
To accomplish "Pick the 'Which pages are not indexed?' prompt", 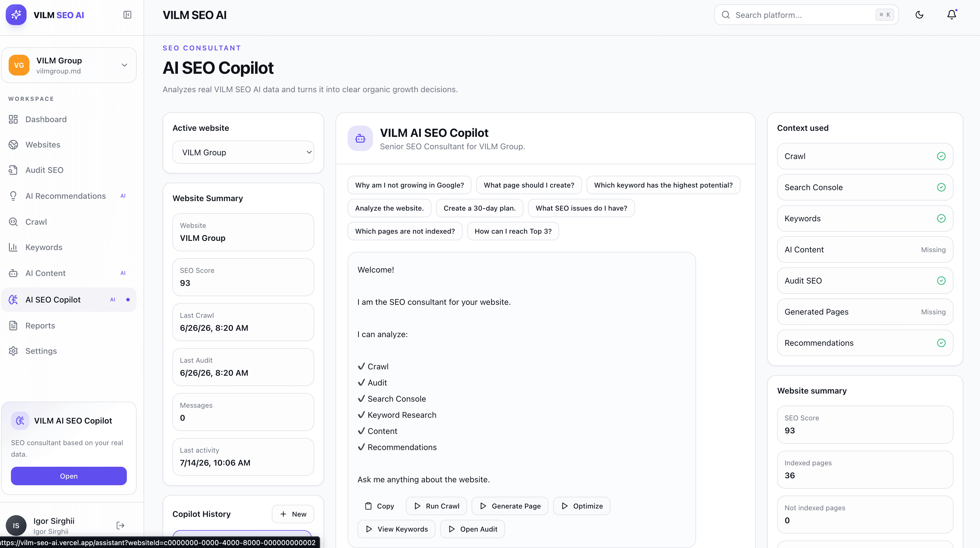I will pos(405,231).
